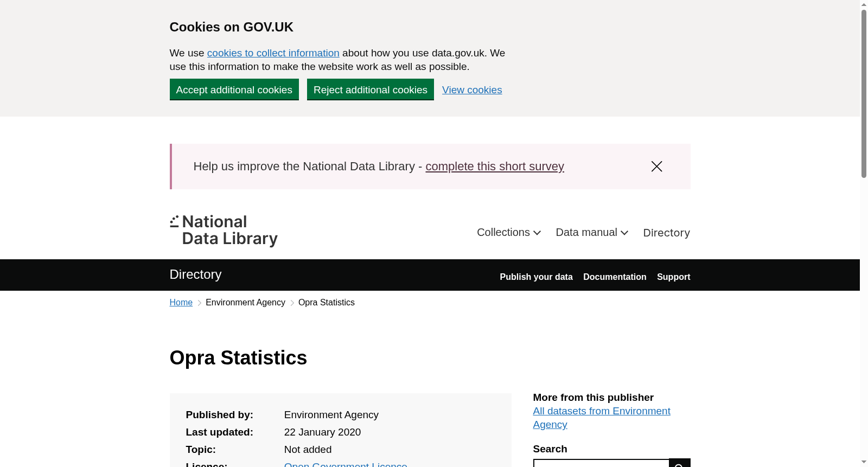The width and height of the screenshot is (868, 467).
Task: Expand the Collections dropdown menu
Action: tap(509, 233)
